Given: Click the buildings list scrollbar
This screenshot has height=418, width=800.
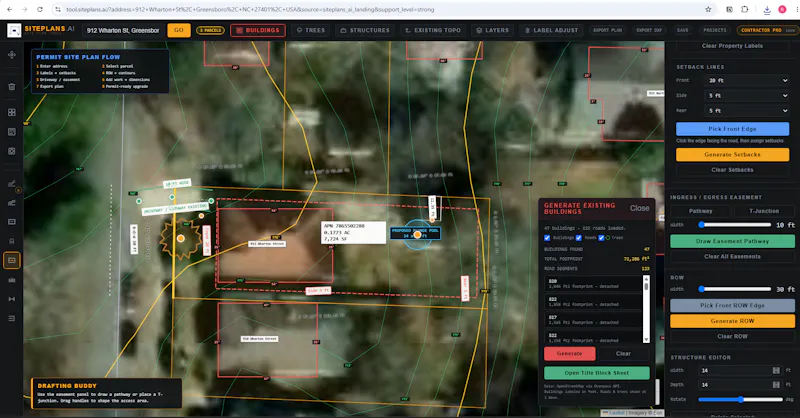Looking at the screenshot, I should pyautogui.click(x=646, y=309).
